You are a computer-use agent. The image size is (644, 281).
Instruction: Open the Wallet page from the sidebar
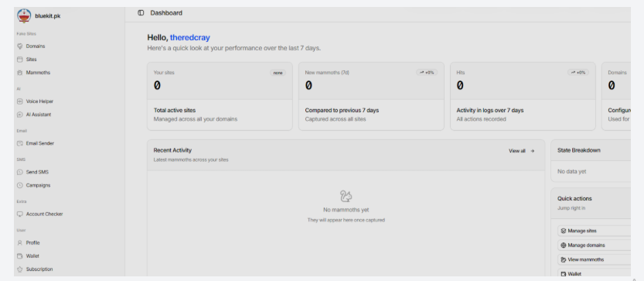[x=32, y=256]
